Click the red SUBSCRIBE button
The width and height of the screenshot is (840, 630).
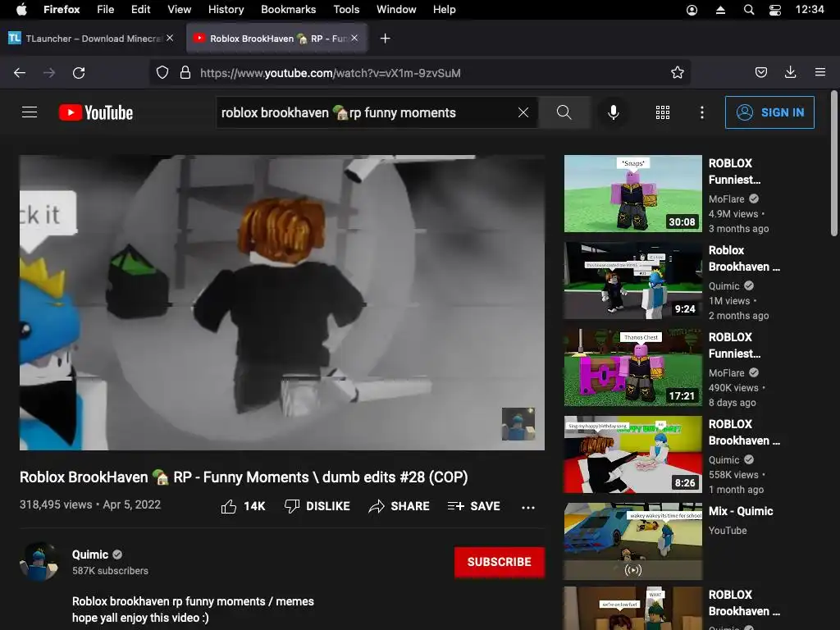(x=500, y=562)
